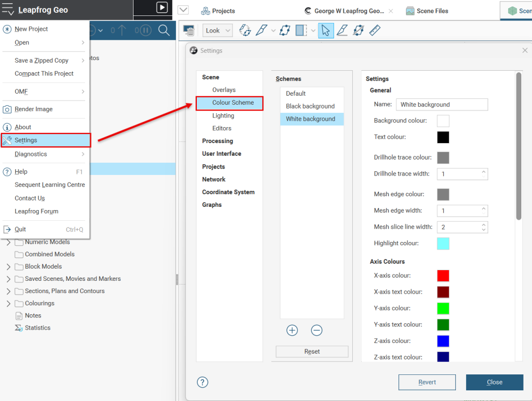532x401 pixels.
Task: Open the Background colour swatch
Action: [x=443, y=121]
